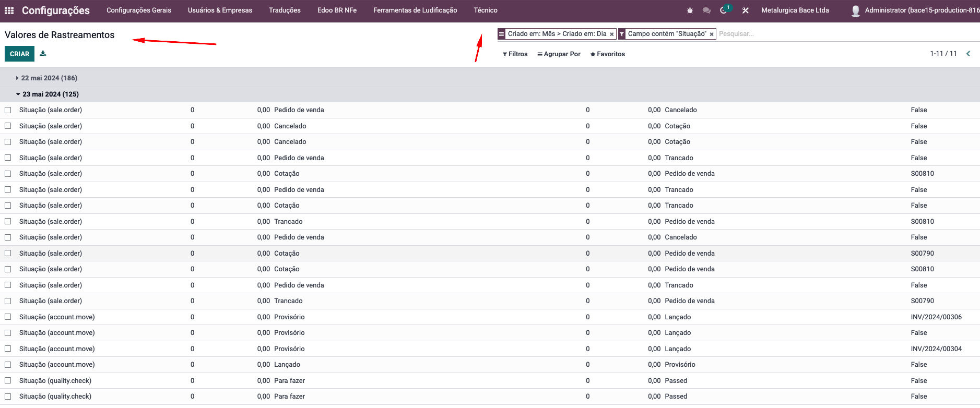The width and height of the screenshot is (980, 408).
Task: Open the Técnico menu
Action: coord(485,10)
